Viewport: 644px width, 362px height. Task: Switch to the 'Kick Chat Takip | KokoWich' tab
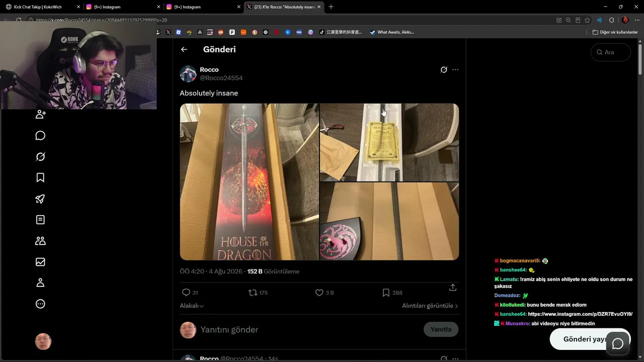(x=42, y=7)
